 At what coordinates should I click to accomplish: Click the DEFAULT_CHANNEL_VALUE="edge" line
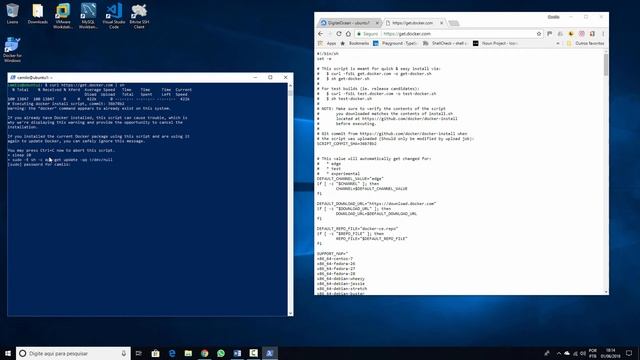[350, 179]
